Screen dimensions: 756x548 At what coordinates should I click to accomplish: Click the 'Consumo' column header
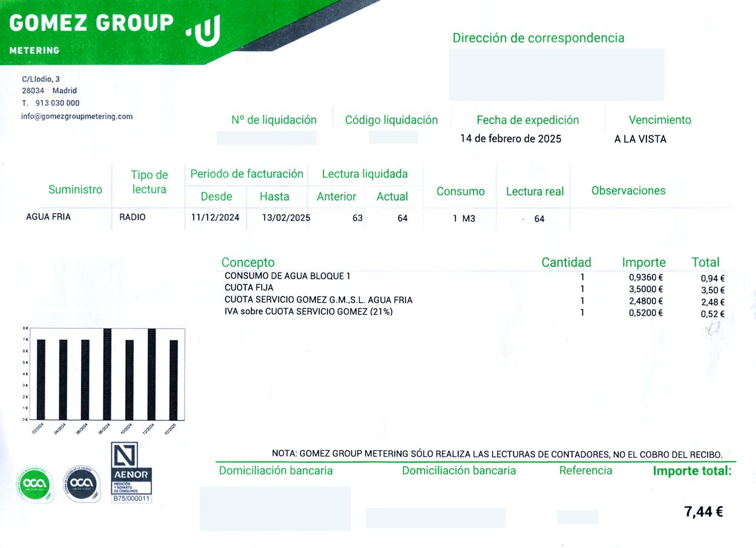point(461,191)
